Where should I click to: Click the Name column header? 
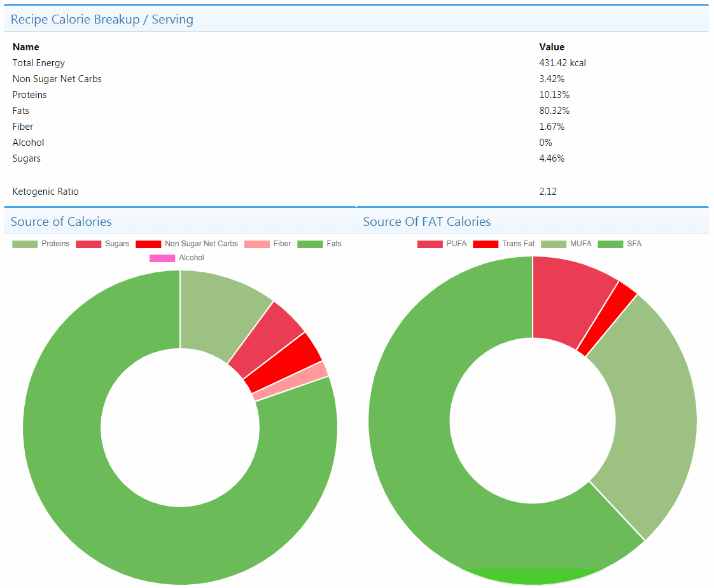pos(25,47)
